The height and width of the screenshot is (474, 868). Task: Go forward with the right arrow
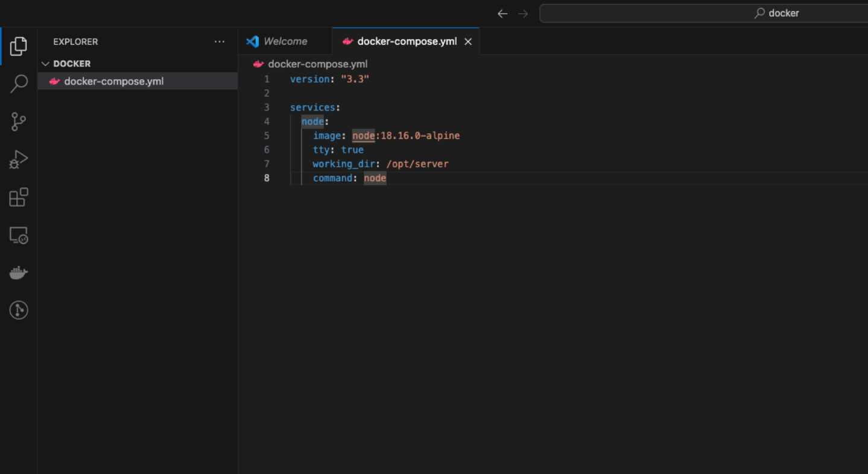click(523, 13)
